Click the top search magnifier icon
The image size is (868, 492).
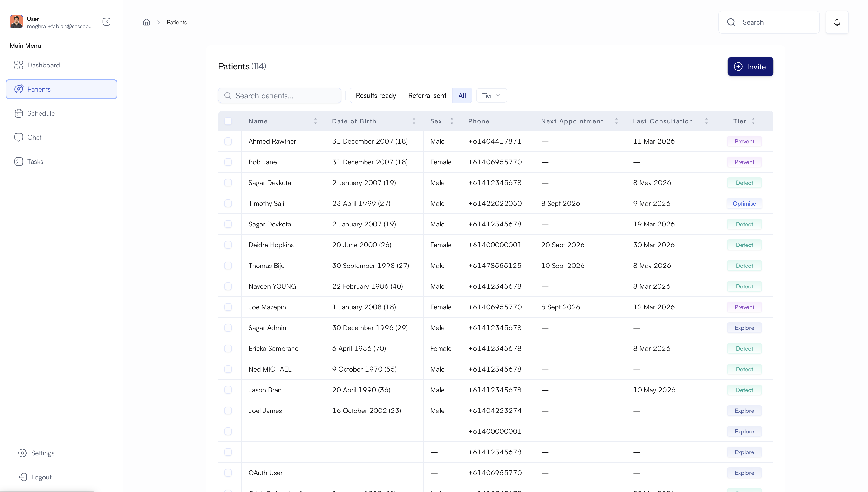(731, 22)
